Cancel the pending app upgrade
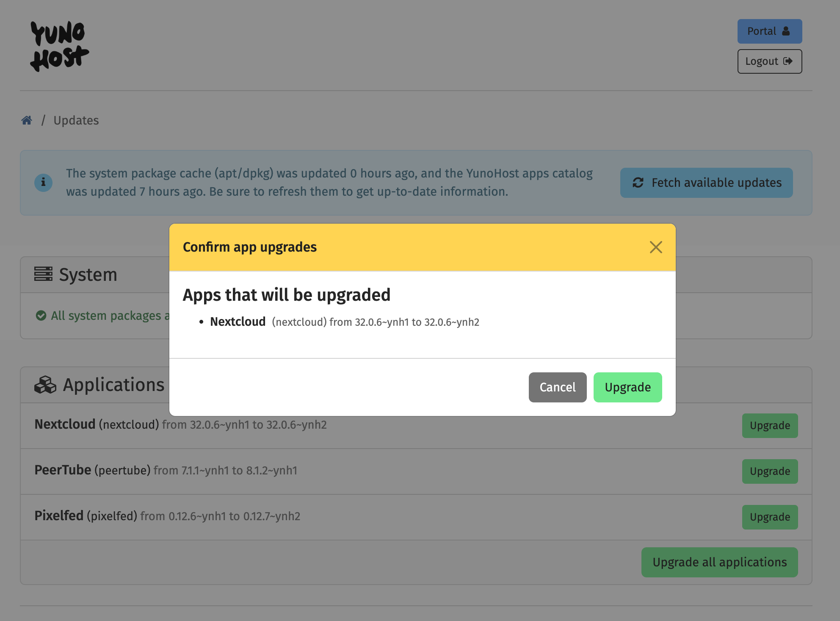The height and width of the screenshot is (621, 840). click(x=557, y=387)
